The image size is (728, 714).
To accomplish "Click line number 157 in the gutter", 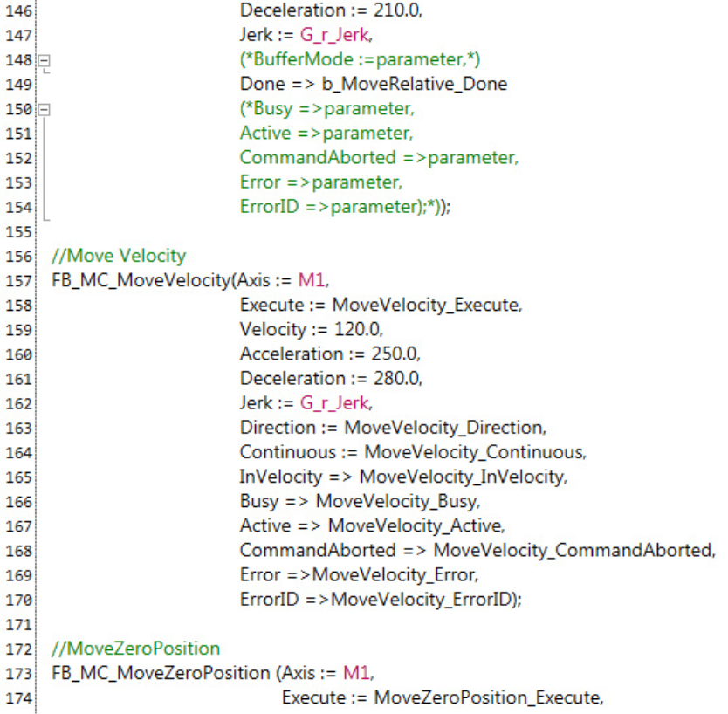I will [18, 281].
